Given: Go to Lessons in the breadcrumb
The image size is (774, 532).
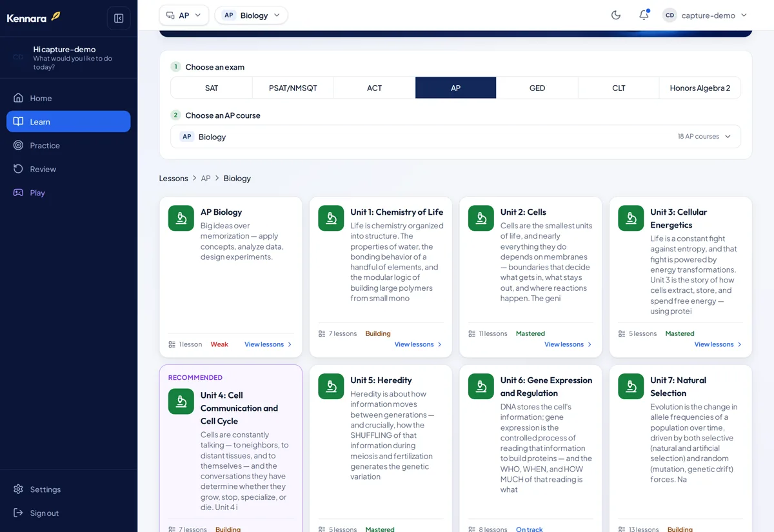Looking at the screenshot, I should [x=174, y=178].
